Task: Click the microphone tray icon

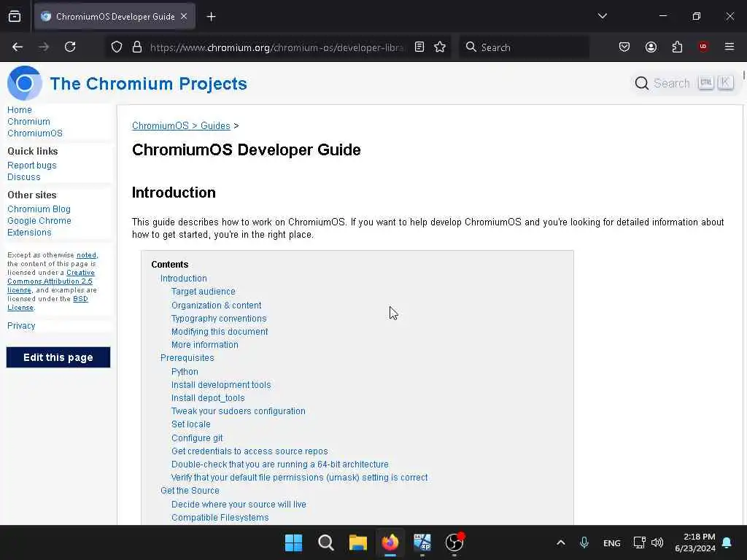Action: pyautogui.click(x=584, y=542)
